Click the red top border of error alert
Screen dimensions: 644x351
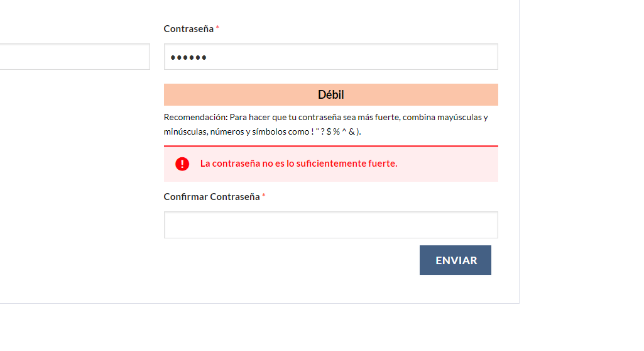point(330,146)
